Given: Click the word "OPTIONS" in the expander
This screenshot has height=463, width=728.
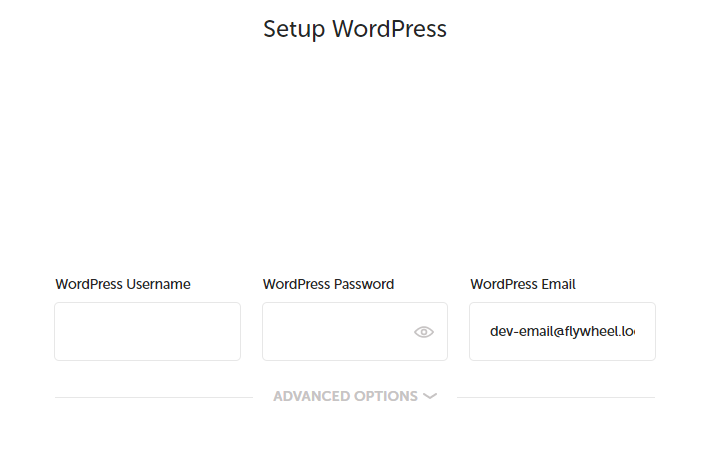Looking at the screenshot, I should pos(386,396).
